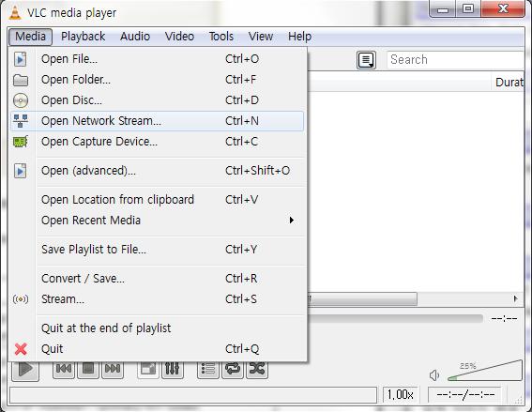Image resolution: width=532 pixels, height=412 pixels.
Task: Click the playback seek bar
Action: [395, 318]
